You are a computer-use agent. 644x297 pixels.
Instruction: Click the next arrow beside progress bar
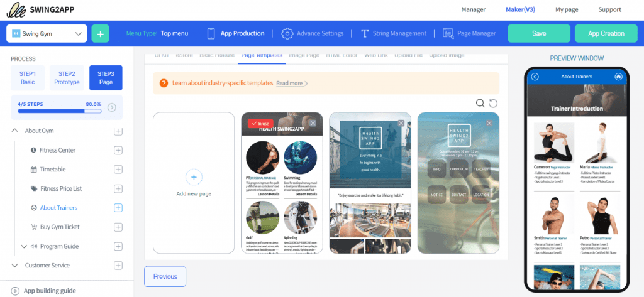point(112,107)
